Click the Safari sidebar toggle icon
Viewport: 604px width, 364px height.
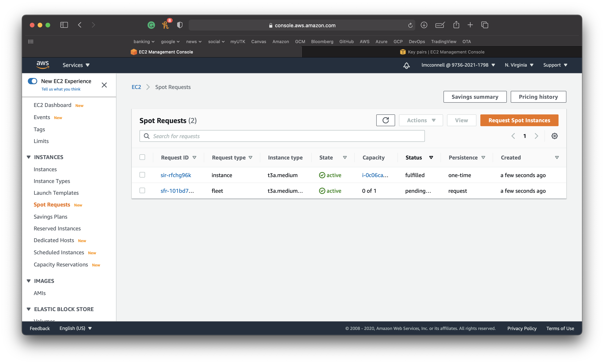64,25
